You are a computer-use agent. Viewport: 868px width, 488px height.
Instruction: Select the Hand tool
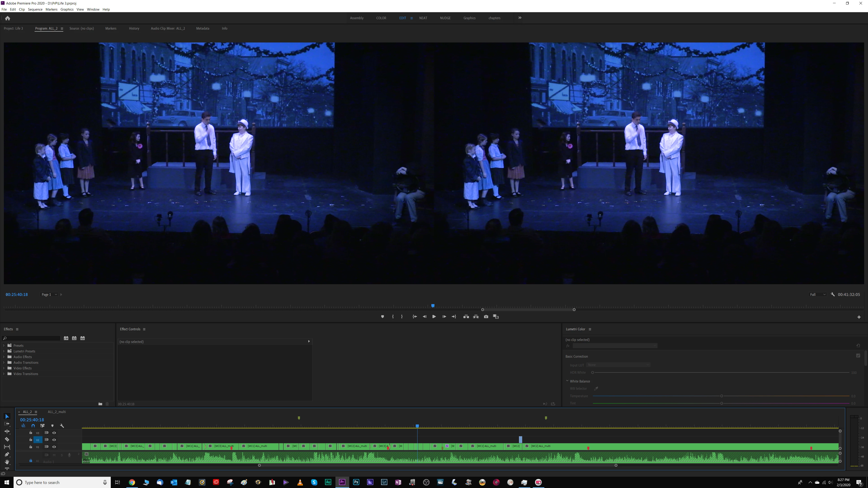[7, 462]
